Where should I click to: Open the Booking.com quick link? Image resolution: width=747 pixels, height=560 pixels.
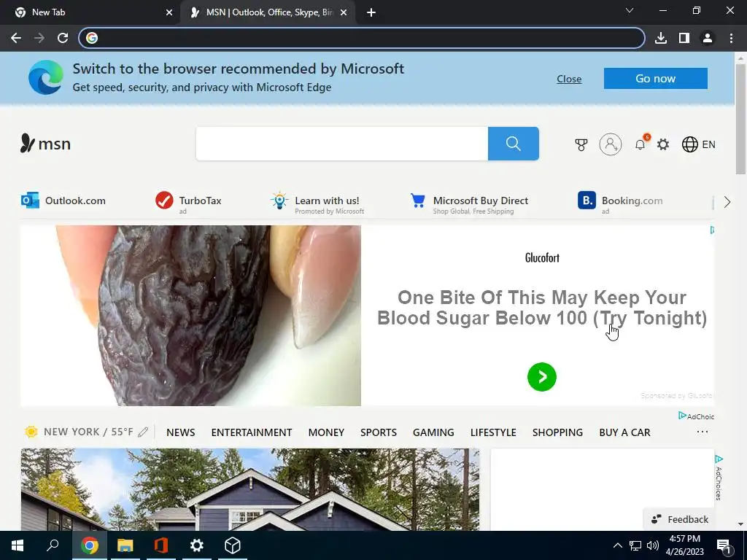(620, 203)
